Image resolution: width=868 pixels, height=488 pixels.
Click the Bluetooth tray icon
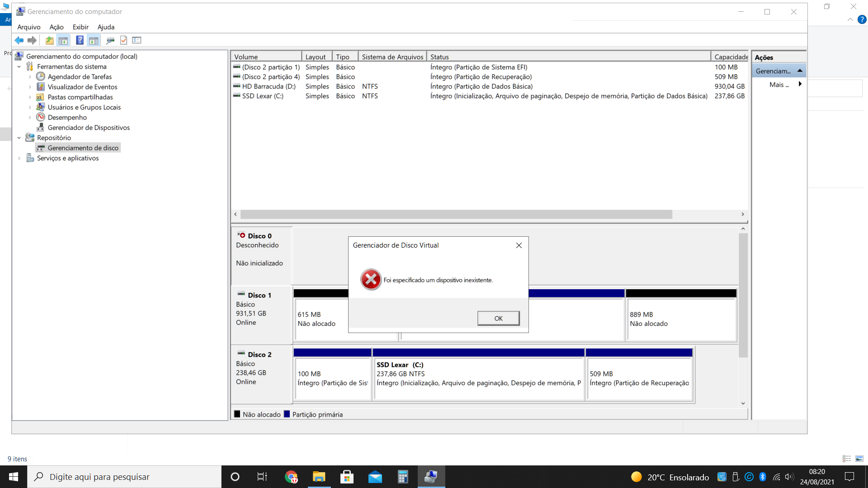[763, 477]
